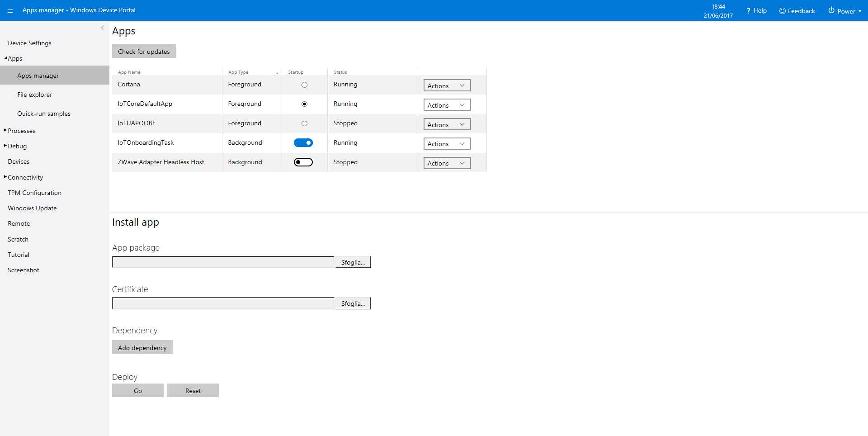The height and width of the screenshot is (436, 868).
Task: Click Check for updates button
Action: [x=144, y=51]
